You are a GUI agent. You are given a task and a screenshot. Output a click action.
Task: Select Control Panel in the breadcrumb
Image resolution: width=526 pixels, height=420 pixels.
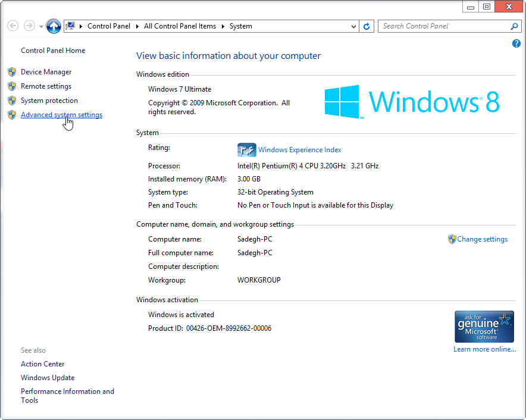coord(109,26)
